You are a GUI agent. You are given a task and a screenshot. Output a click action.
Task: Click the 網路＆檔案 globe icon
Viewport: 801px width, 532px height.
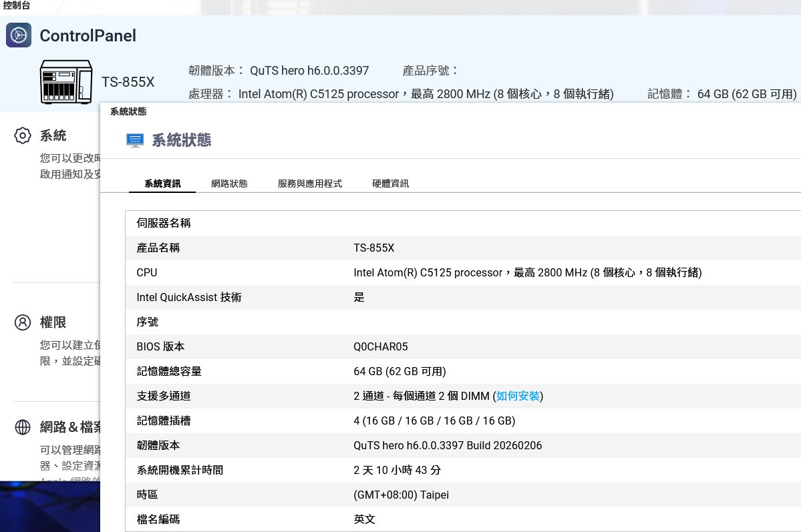[23, 427]
